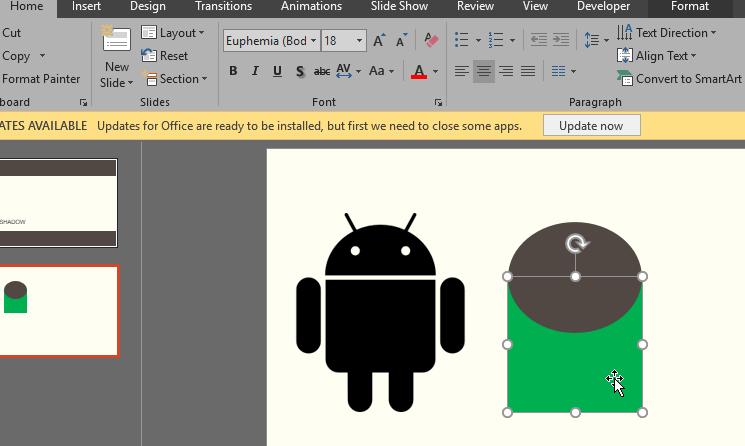Reset the slide layout
This screenshot has height=446, width=745.
164,56
